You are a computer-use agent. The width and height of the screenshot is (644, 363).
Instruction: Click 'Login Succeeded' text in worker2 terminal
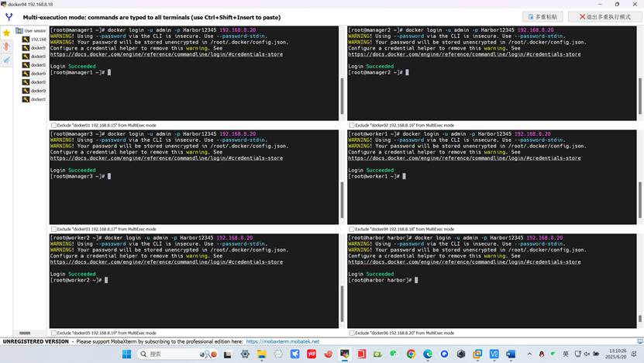click(x=73, y=275)
